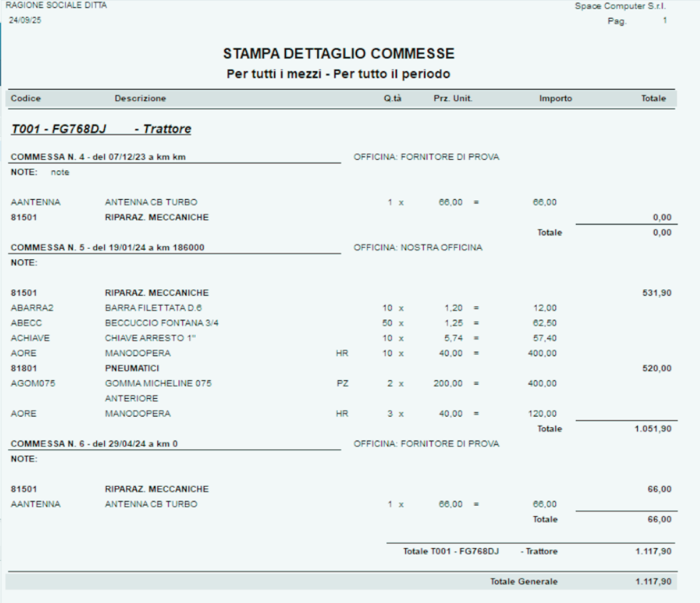The height and width of the screenshot is (603, 700).
Task: Click the Totale Generale label
Action: pyautogui.click(x=524, y=581)
